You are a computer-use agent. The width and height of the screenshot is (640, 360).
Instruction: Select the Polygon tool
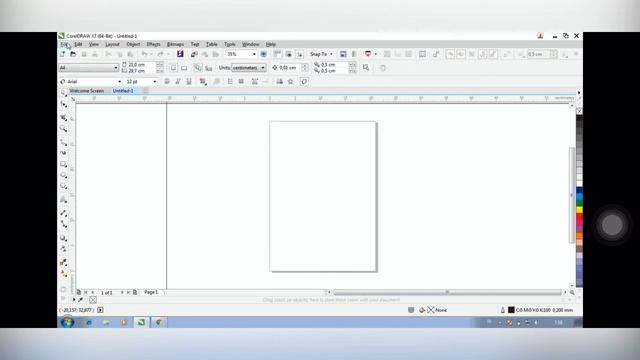63,186
